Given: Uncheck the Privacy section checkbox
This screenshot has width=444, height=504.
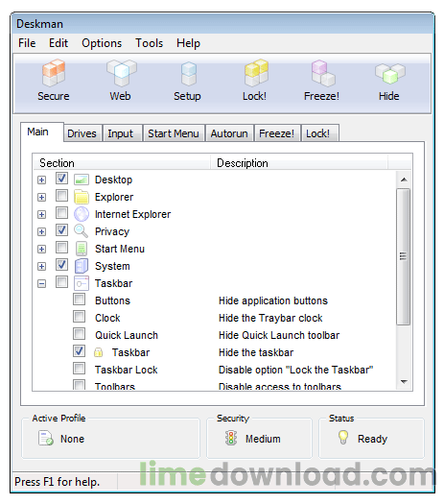Looking at the screenshot, I should click(61, 230).
